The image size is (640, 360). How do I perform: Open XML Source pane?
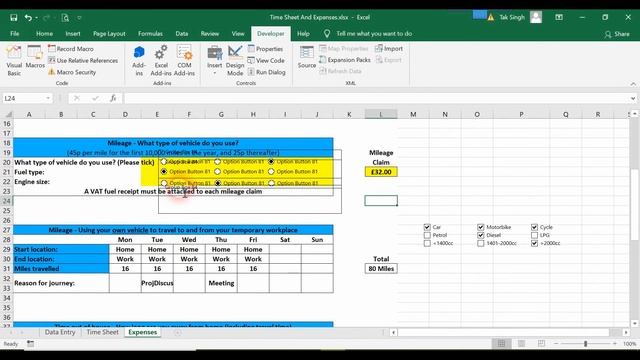tap(307, 57)
